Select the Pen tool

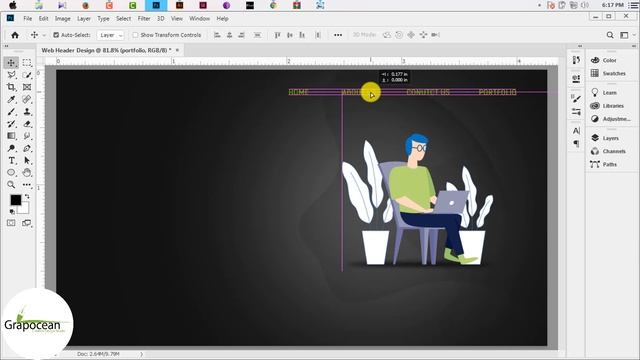coord(27,148)
